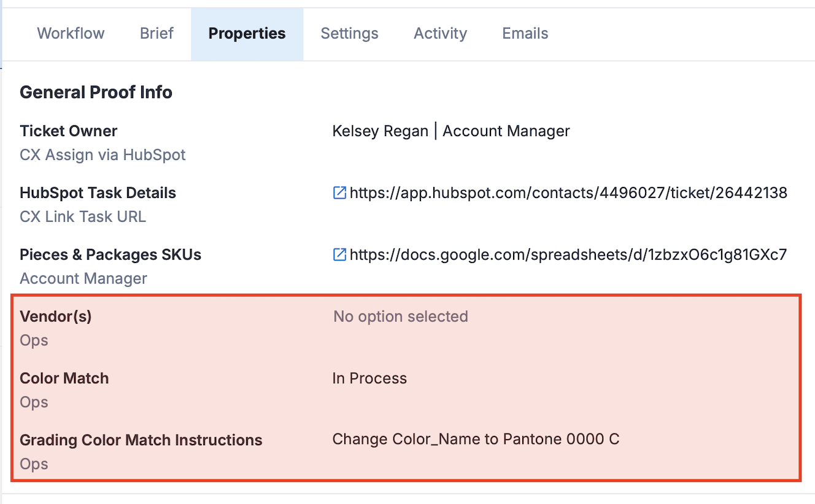Open external link icon for HubSpot Task Details
The image size is (815, 504).
(x=339, y=193)
